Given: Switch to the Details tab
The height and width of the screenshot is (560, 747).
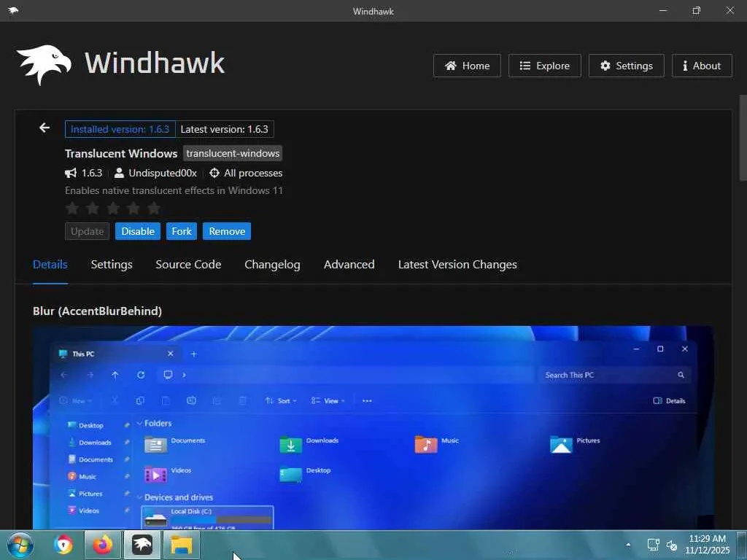Looking at the screenshot, I should point(50,264).
